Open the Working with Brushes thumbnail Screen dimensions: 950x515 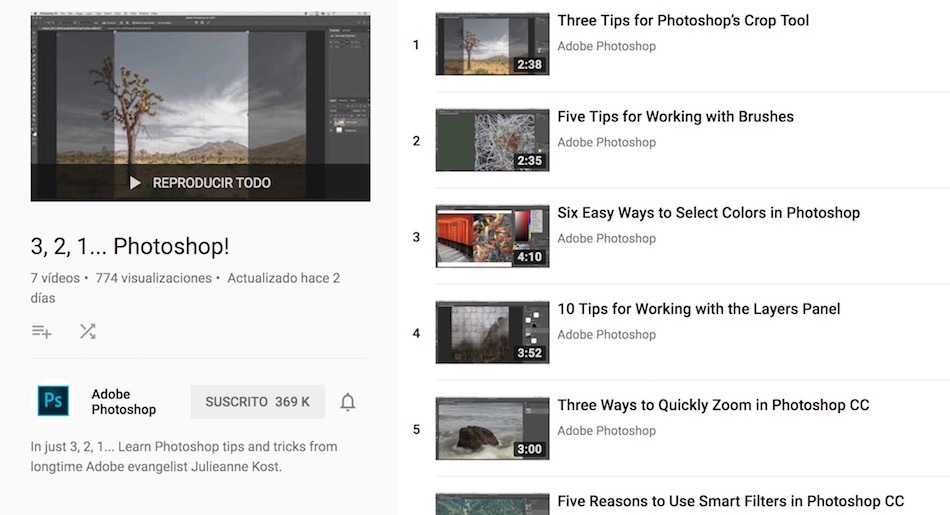(493, 141)
